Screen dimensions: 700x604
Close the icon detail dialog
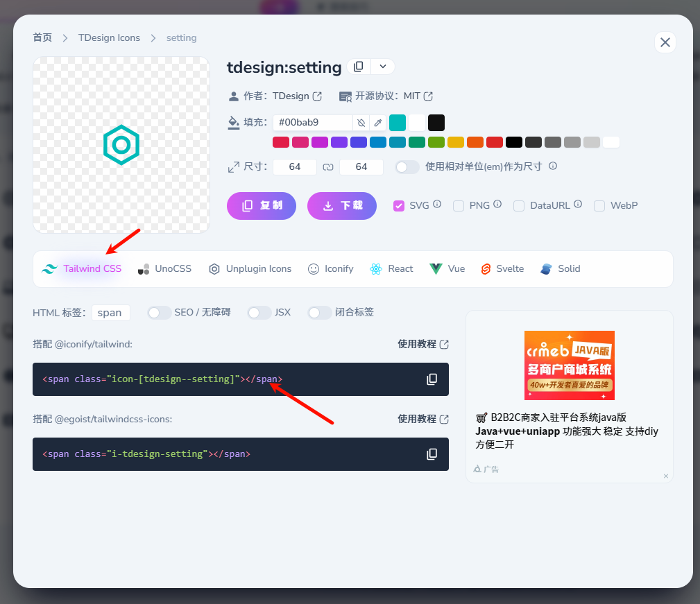[665, 42]
